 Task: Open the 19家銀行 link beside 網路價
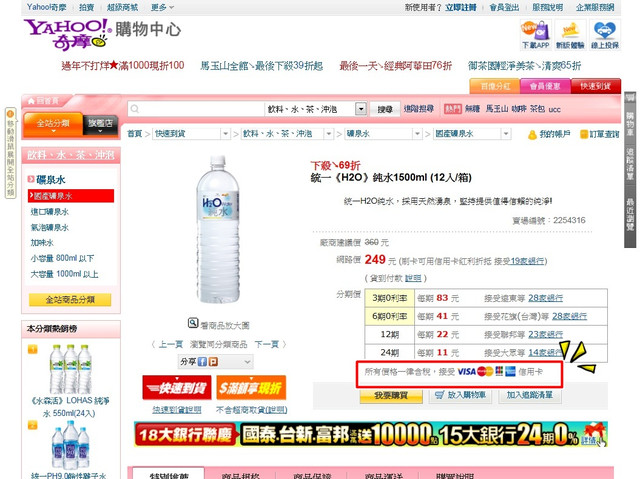527,261
